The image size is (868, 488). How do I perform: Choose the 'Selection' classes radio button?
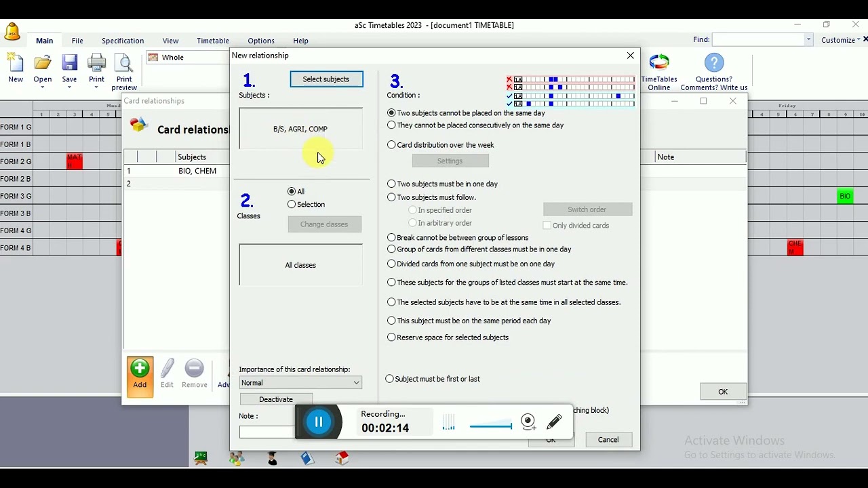point(292,205)
